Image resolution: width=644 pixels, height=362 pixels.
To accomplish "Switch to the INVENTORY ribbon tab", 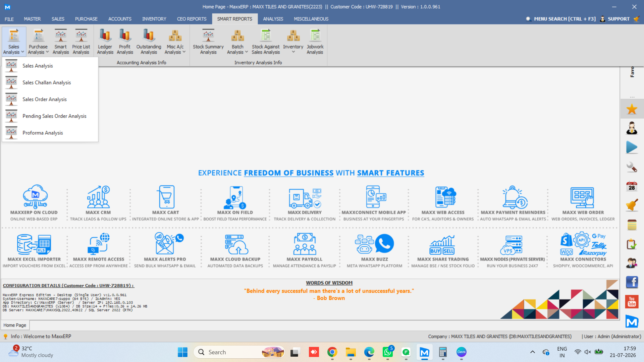I will pos(154,19).
